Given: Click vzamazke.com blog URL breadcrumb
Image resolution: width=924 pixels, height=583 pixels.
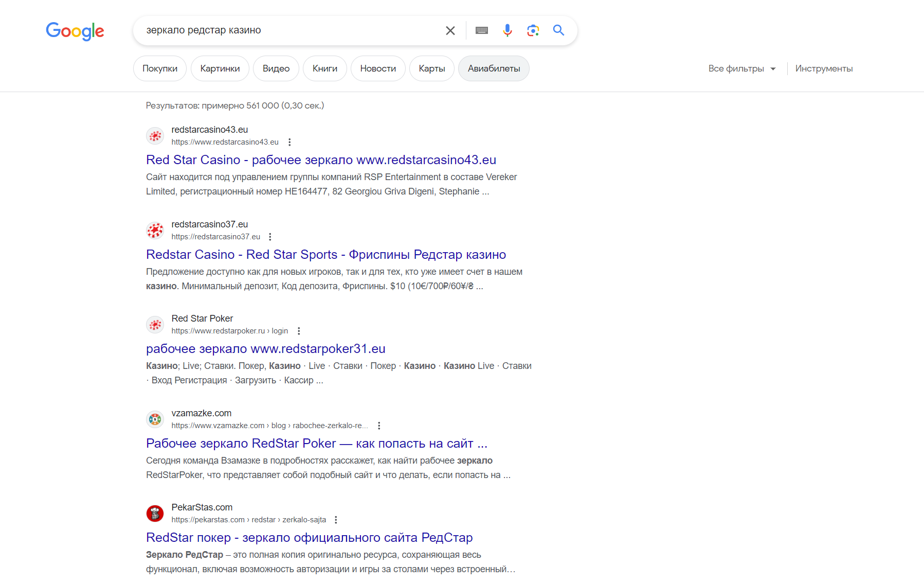Looking at the screenshot, I should [270, 426].
